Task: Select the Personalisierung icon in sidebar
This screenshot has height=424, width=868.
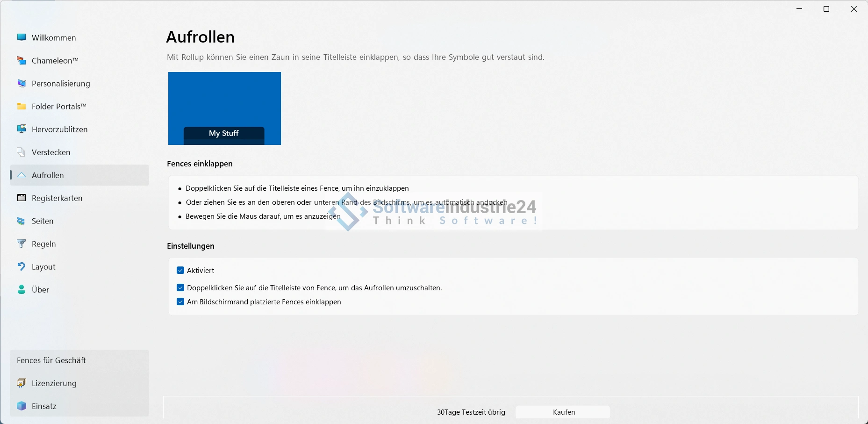Action: pyautogui.click(x=22, y=84)
